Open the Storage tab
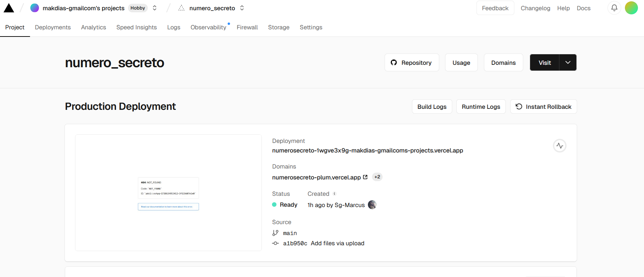 279,27
